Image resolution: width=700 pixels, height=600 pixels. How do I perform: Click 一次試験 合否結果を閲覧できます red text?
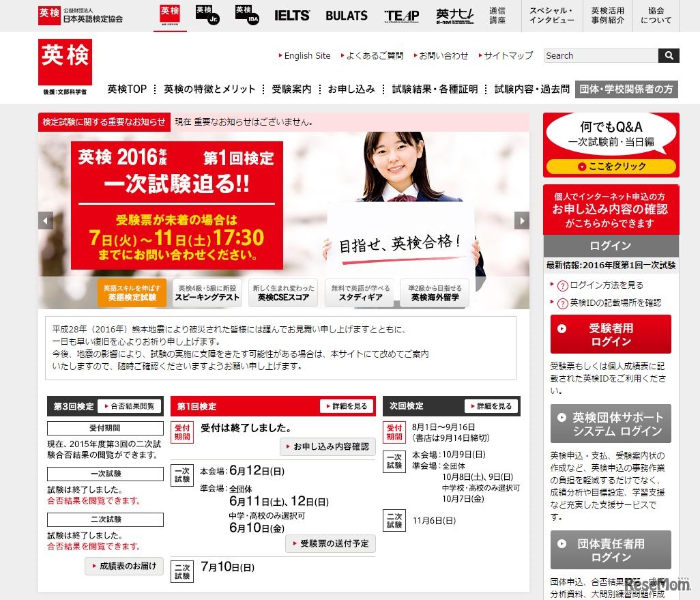coord(93,501)
